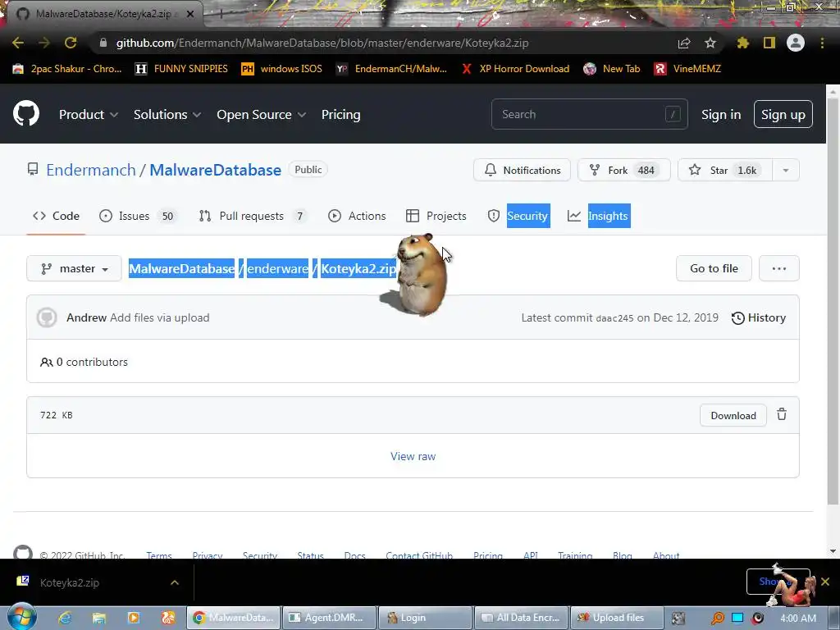Open the Windows Start orb
Screen dimensions: 840x630
(22, 617)
